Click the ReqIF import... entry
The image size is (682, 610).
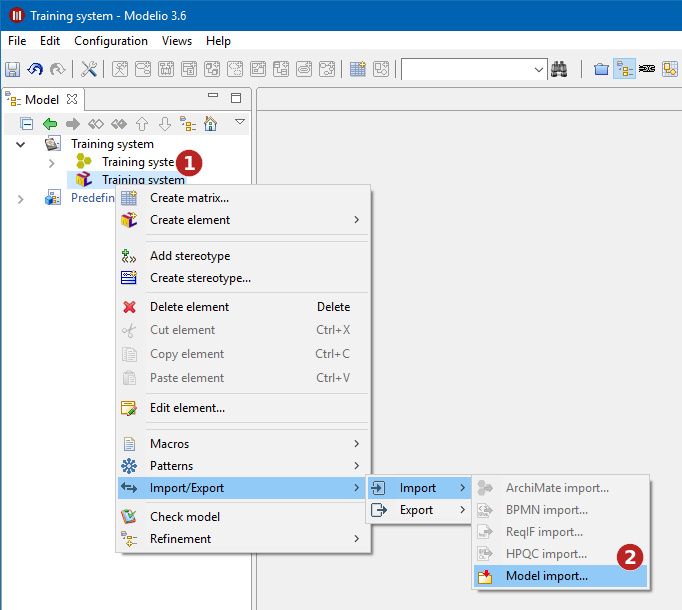[561, 532]
